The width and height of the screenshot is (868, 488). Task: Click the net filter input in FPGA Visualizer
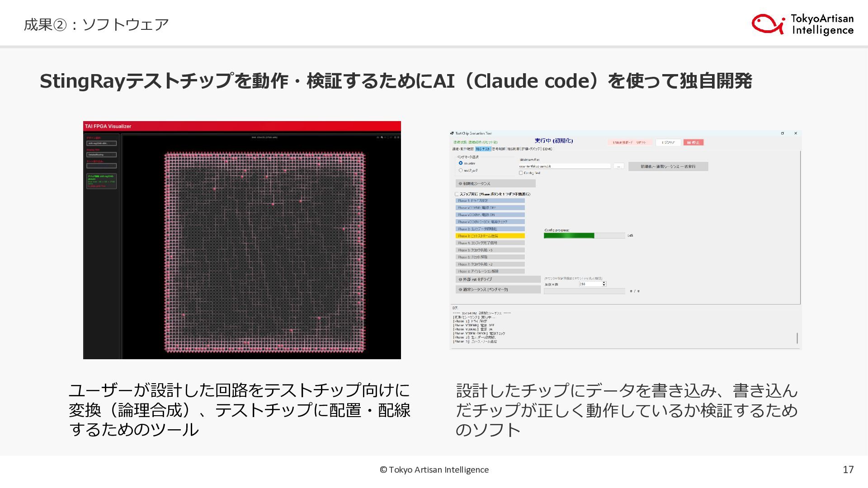click(102, 166)
